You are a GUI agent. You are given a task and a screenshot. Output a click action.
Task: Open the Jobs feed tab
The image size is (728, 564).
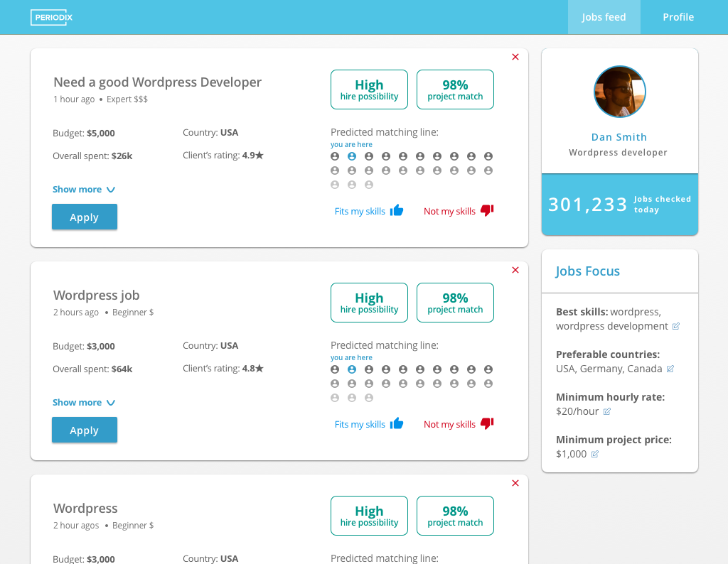click(604, 17)
